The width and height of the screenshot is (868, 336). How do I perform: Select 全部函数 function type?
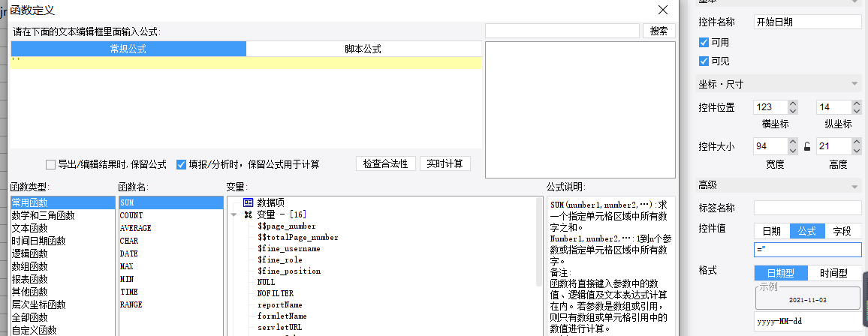point(64,318)
